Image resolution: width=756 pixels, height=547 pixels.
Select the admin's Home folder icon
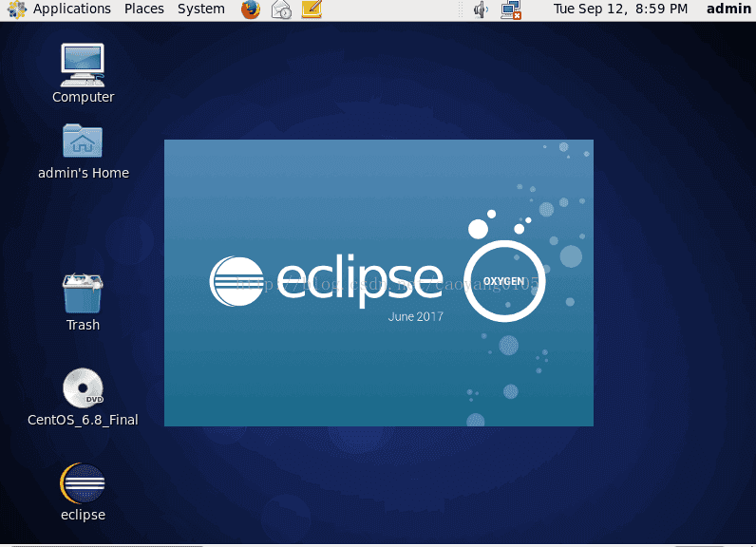[83, 152]
